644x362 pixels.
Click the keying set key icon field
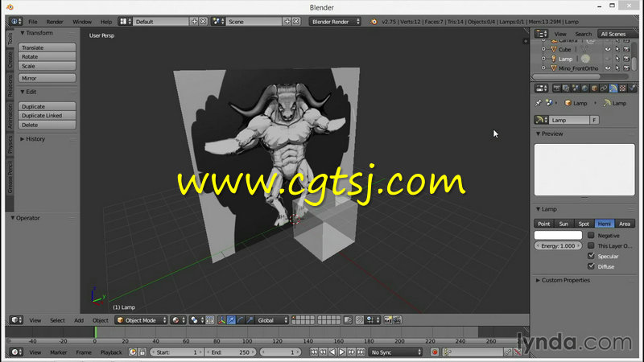pyautogui.click(x=473, y=352)
